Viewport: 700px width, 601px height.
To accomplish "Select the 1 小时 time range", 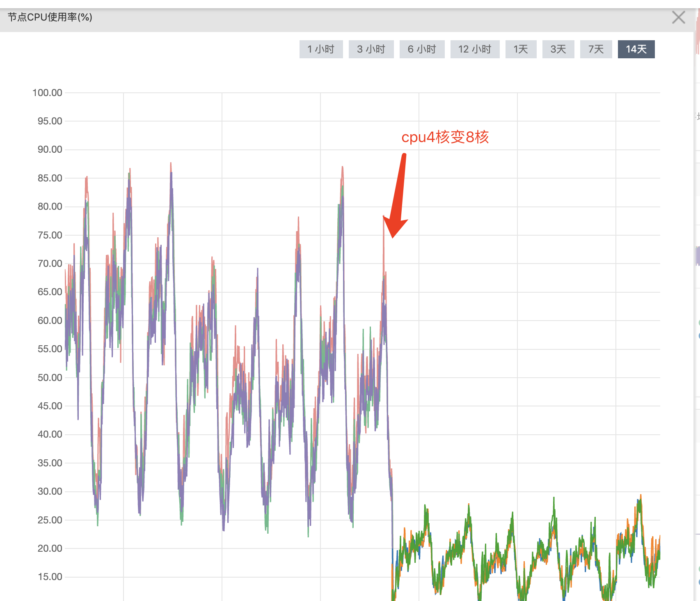I will [321, 49].
